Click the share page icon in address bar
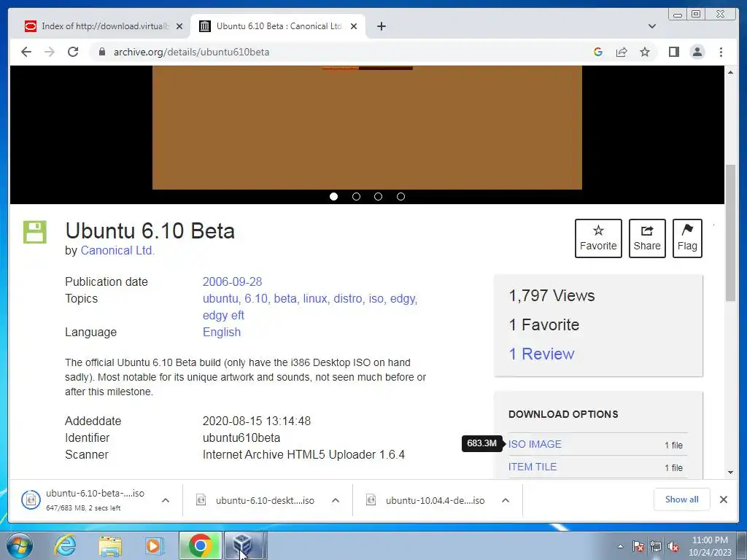Image resolution: width=747 pixels, height=560 pixels. tap(622, 52)
